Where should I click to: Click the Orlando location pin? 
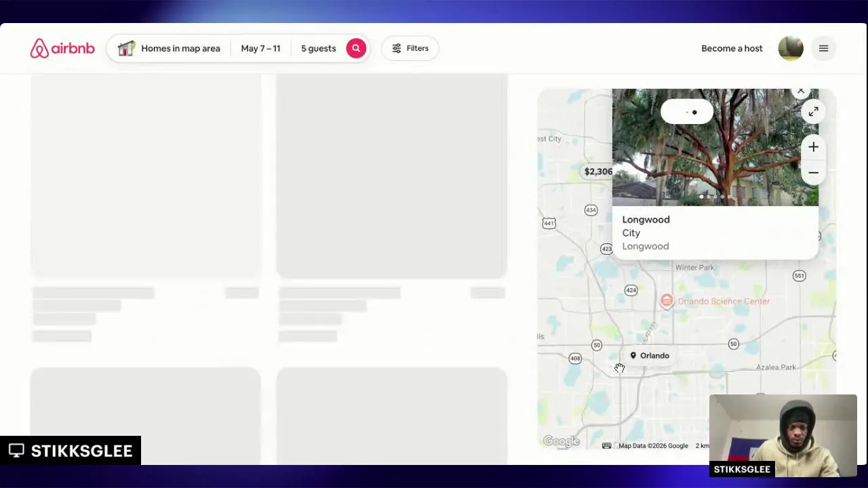coord(649,355)
